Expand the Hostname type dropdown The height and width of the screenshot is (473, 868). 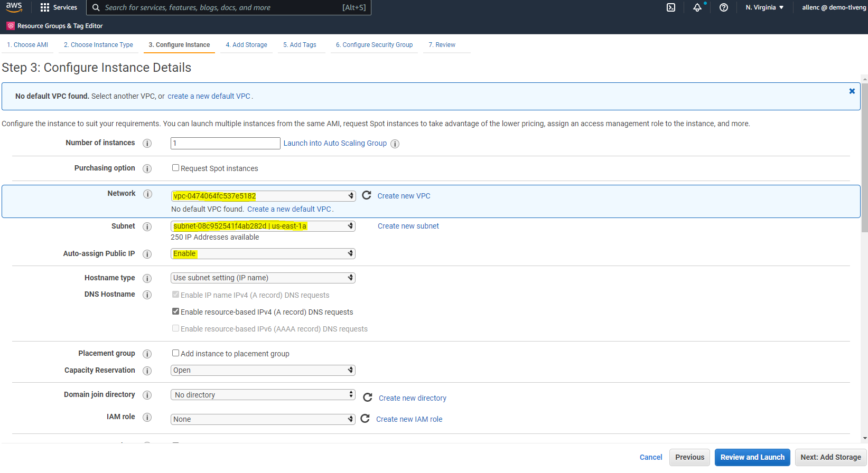[x=263, y=278]
